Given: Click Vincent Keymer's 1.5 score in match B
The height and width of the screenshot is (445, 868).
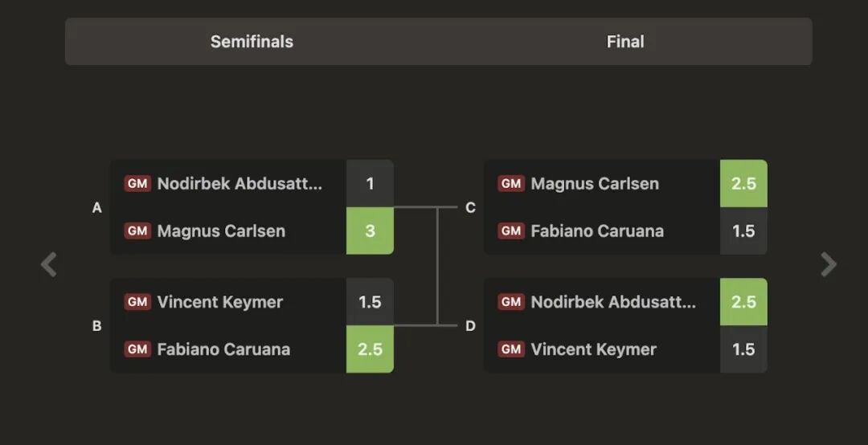Looking at the screenshot, I should (x=370, y=302).
